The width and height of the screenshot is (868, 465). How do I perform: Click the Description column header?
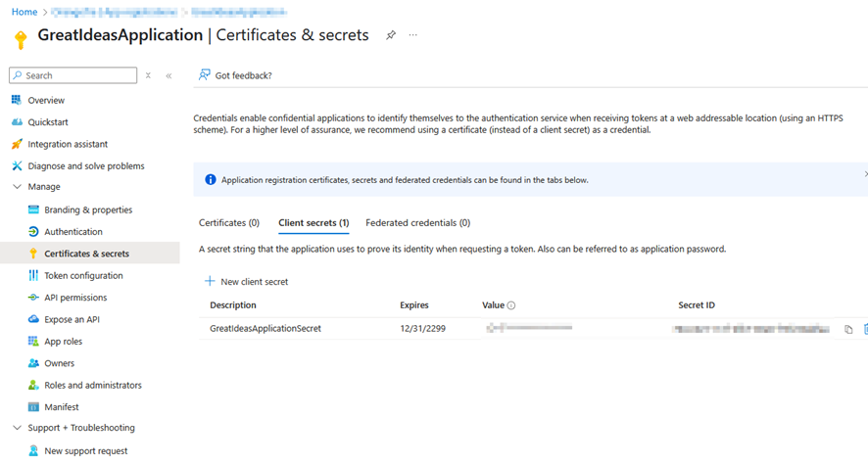coord(233,305)
